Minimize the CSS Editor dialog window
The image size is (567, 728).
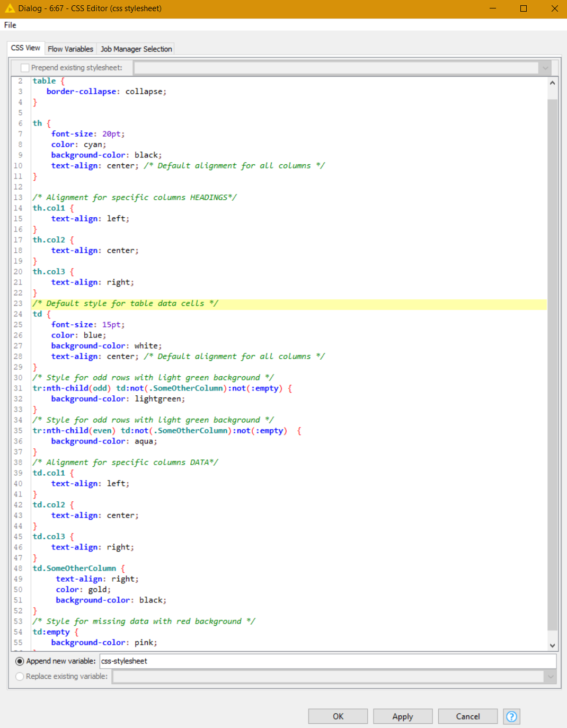point(493,8)
